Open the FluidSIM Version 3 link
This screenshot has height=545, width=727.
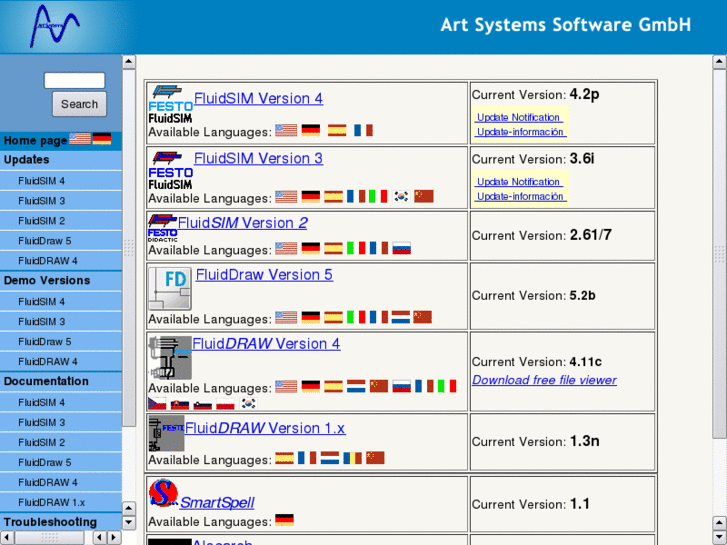(258, 158)
